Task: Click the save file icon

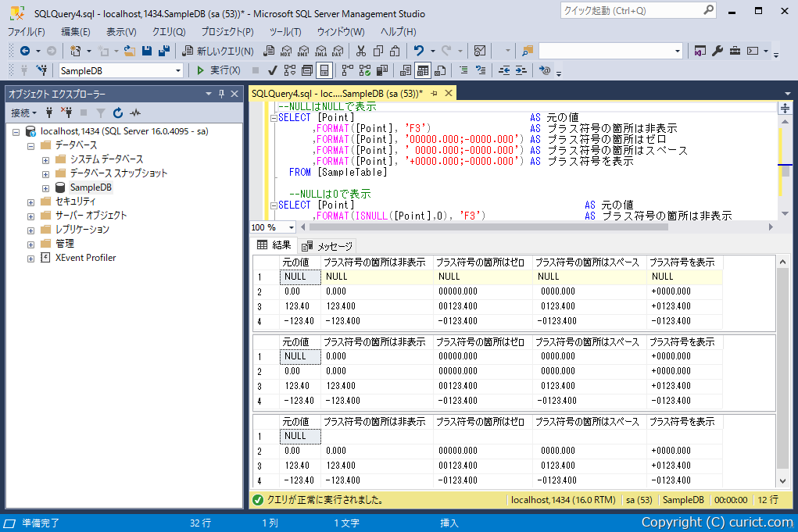Action: pos(147,51)
